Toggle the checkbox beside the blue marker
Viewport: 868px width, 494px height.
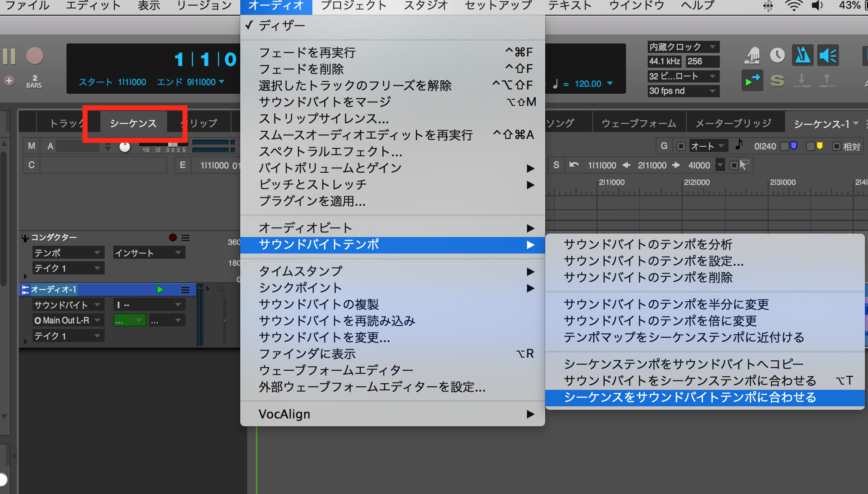tap(785, 146)
